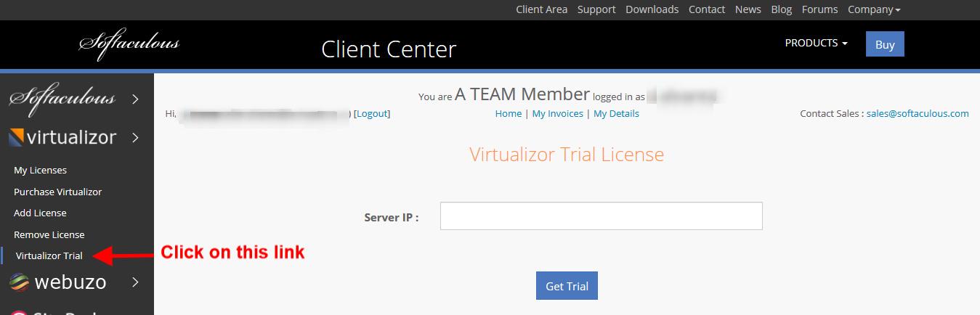The height and width of the screenshot is (315, 980).
Task: Click the blue Buy button
Action: pyautogui.click(x=885, y=44)
